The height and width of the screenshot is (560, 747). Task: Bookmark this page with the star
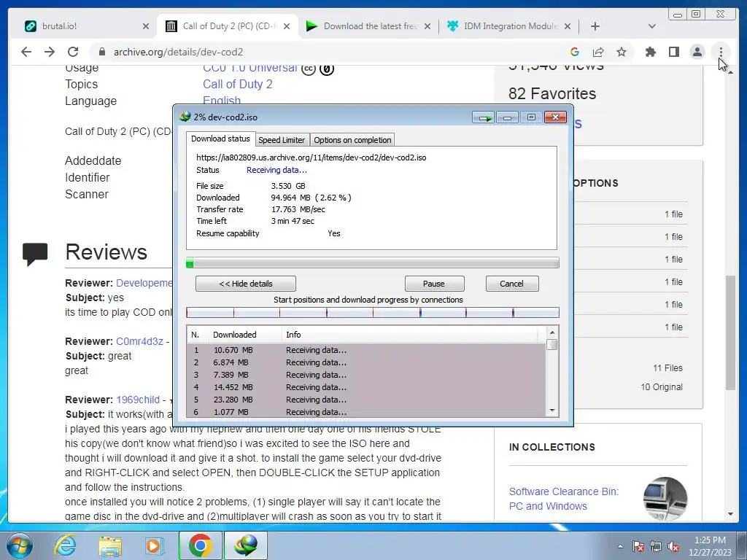click(622, 52)
